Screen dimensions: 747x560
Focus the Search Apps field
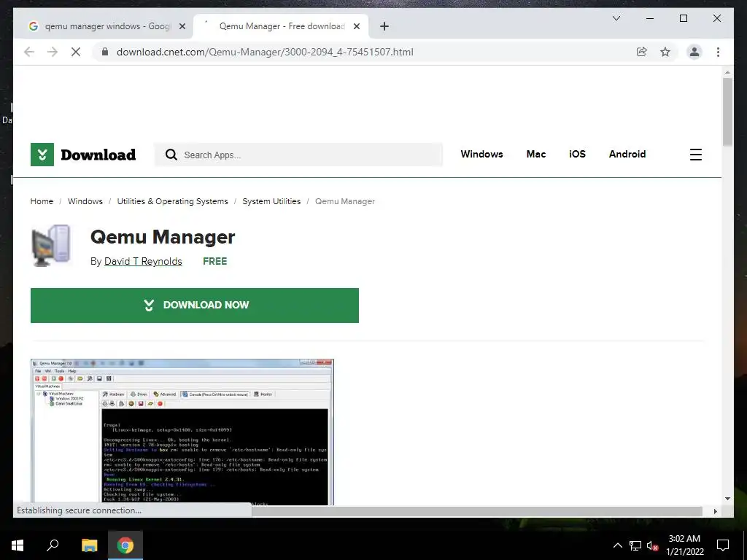(298, 155)
